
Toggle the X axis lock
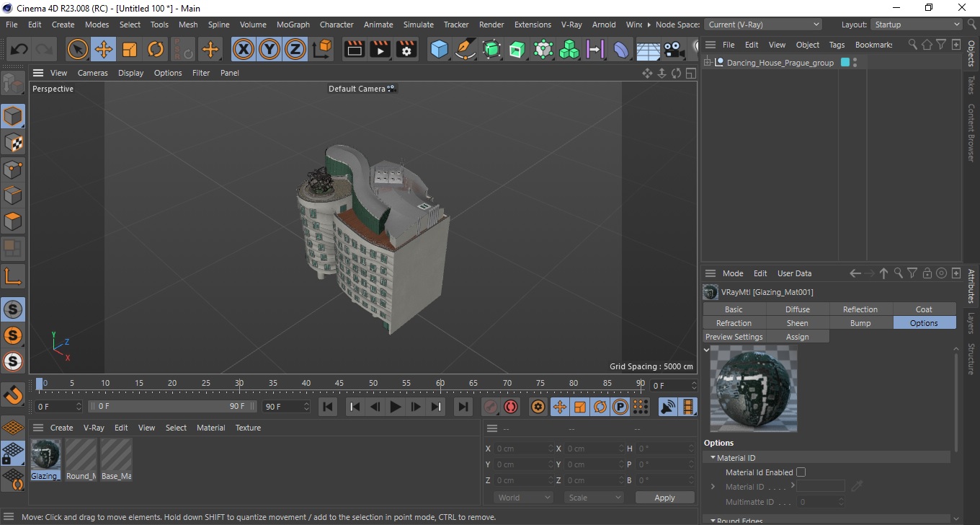[244, 50]
